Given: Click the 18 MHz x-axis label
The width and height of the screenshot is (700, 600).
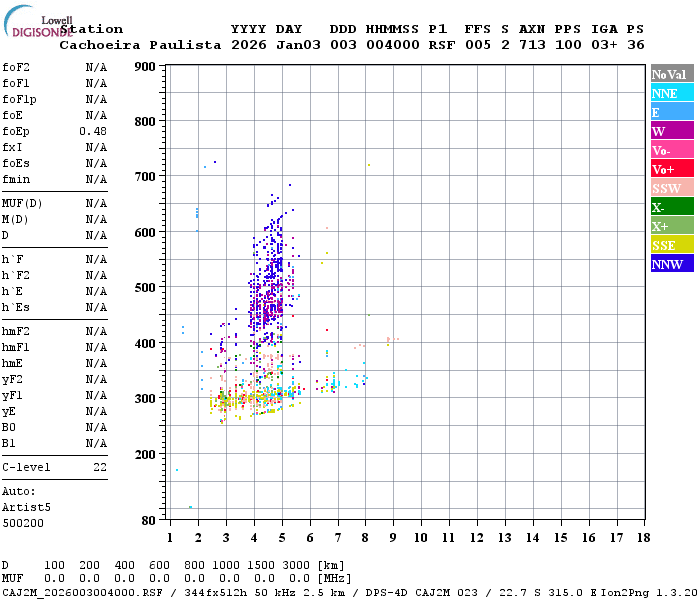Looking at the screenshot, I should 643,538.
